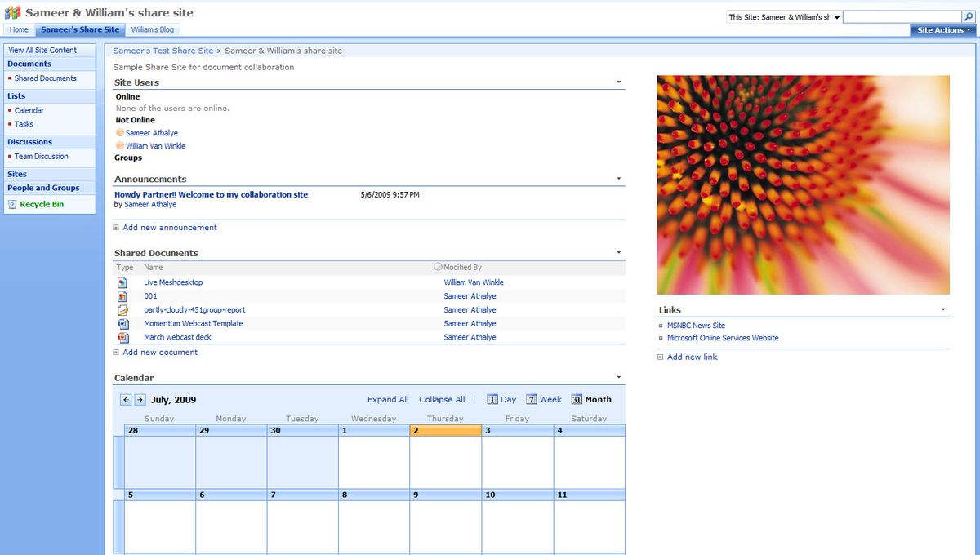980x555 pixels.
Task: Go to next month with forward arrow
Action: pyautogui.click(x=140, y=399)
